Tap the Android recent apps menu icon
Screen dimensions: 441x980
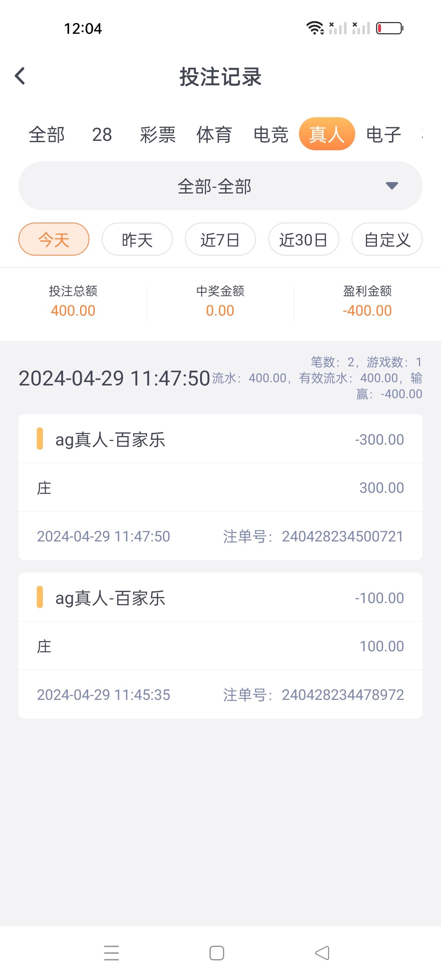[x=111, y=953]
